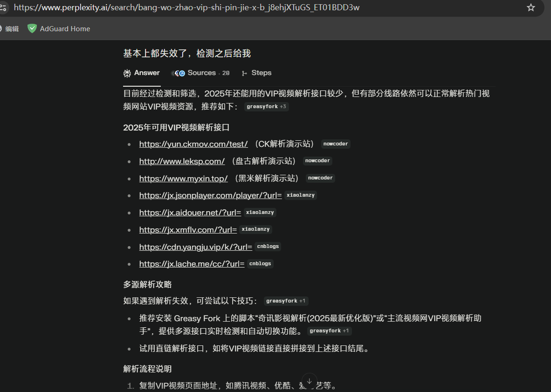The image size is (551, 392).
Task: Click the site info icon in address bar
Action: tap(3, 7)
